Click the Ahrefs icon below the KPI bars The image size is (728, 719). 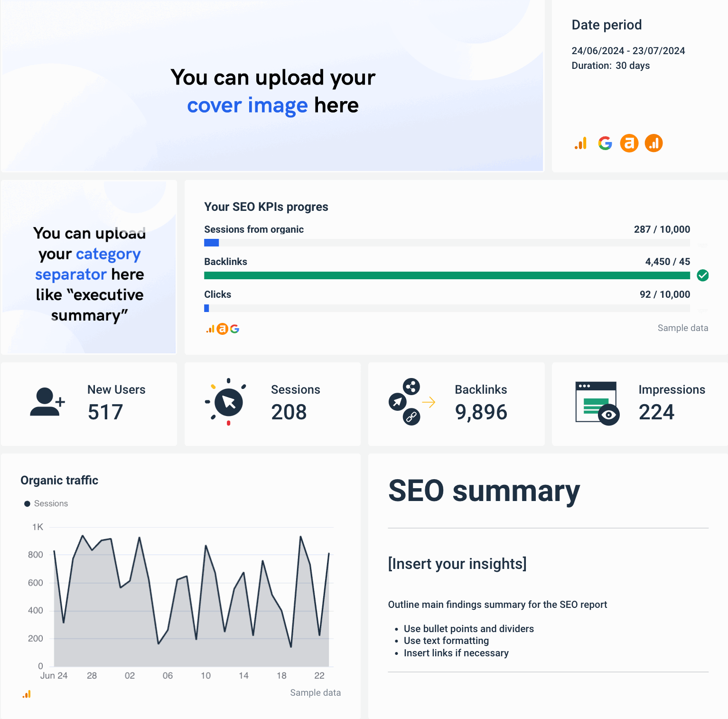[x=222, y=329]
